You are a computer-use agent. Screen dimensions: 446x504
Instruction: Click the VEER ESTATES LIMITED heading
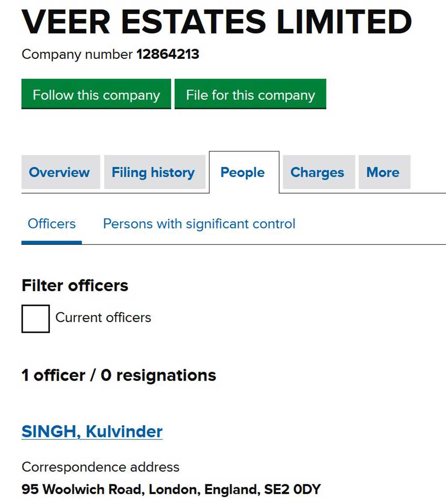click(x=216, y=22)
